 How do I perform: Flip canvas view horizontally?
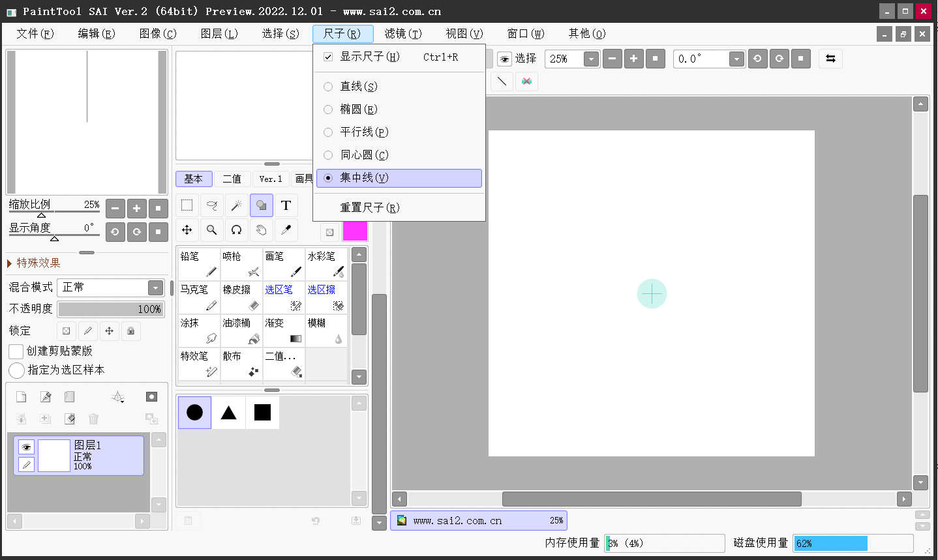coord(831,59)
